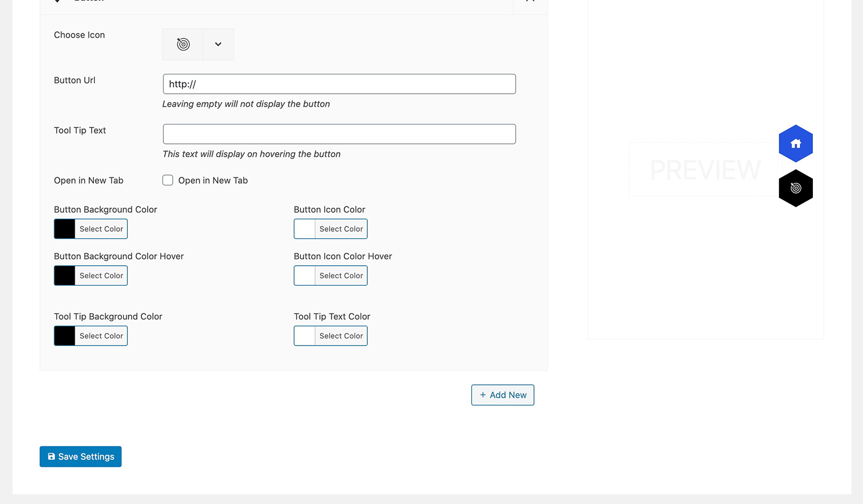This screenshot has height=504, width=863.
Task: Click the selected target icon in Choose Icon
Action: (183, 44)
